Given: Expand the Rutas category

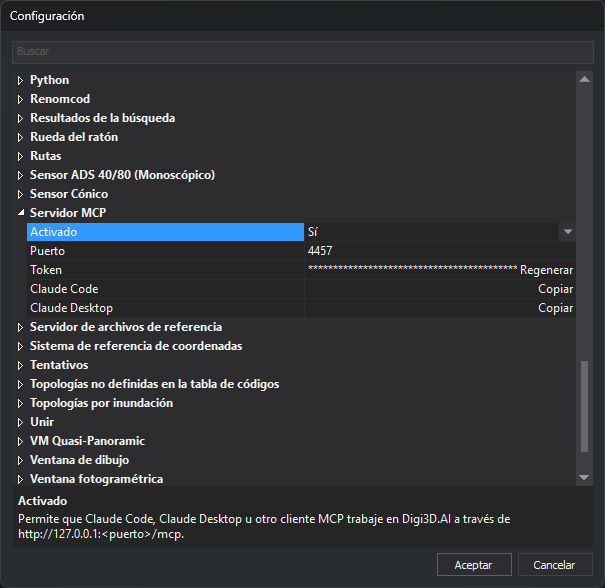Looking at the screenshot, I should coord(20,156).
